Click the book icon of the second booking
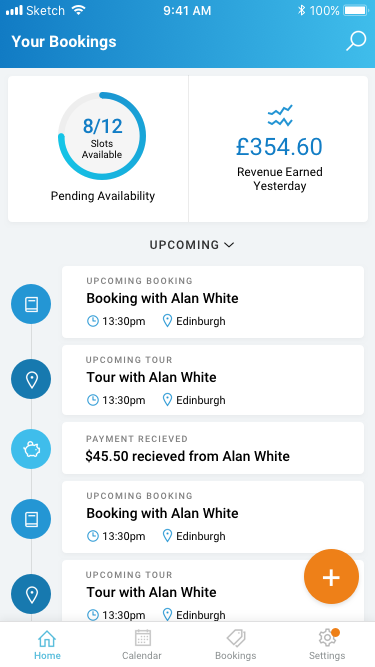 (31, 519)
